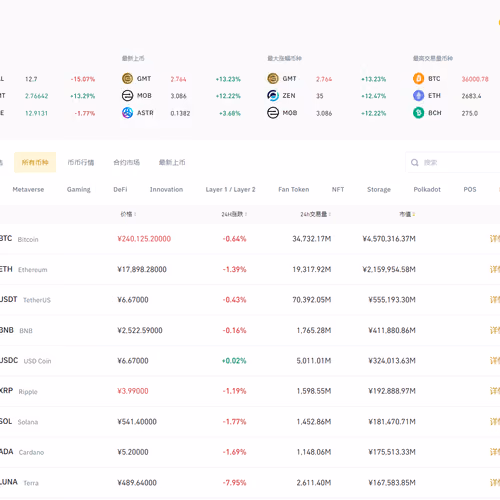Viewport: 500px width, 500px height.
Task: Click the ETH coin icon in top volume list
Action: click(x=418, y=96)
